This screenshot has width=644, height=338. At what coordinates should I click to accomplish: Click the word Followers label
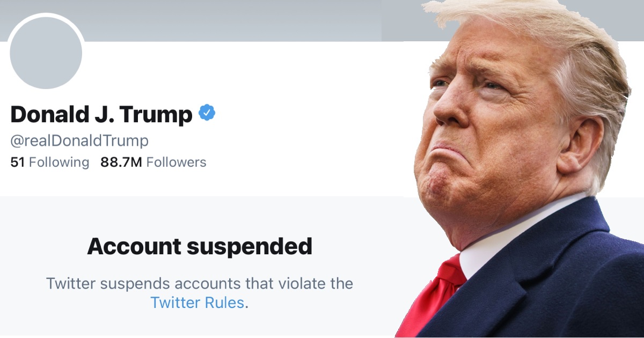pos(176,162)
